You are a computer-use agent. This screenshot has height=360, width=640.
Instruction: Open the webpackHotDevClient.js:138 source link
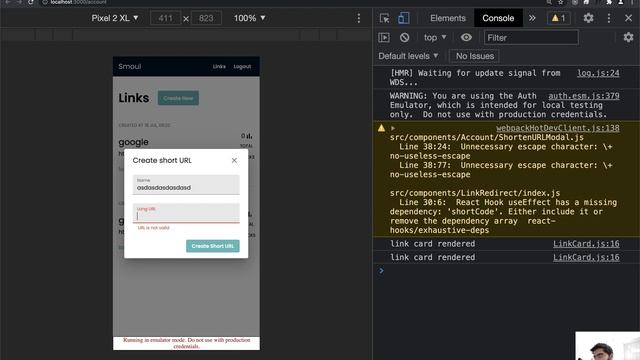point(558,128)
